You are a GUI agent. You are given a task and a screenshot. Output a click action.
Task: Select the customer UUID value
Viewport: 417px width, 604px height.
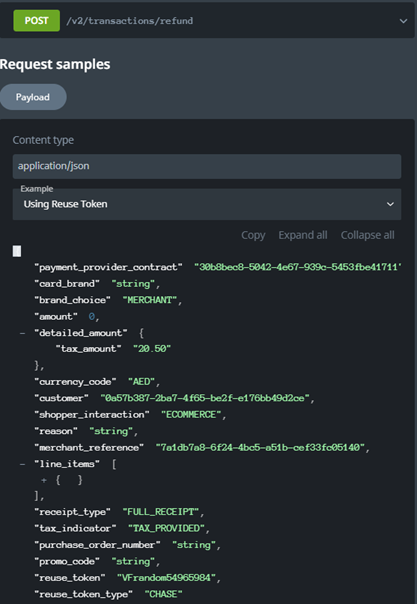click(205, 398)
